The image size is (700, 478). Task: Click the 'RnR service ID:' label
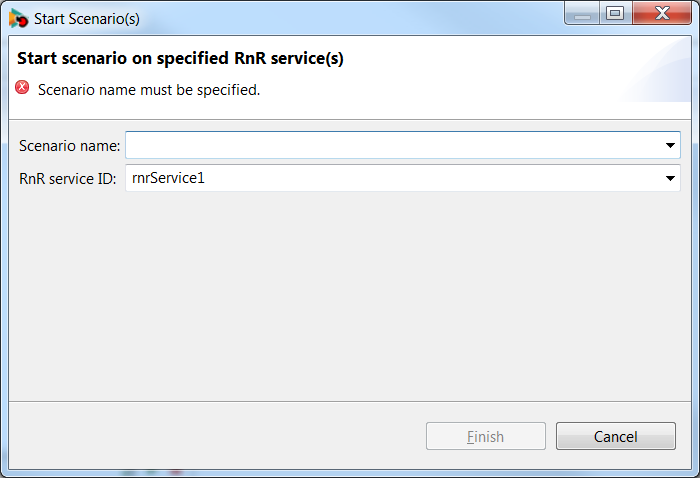coord(67,179)
